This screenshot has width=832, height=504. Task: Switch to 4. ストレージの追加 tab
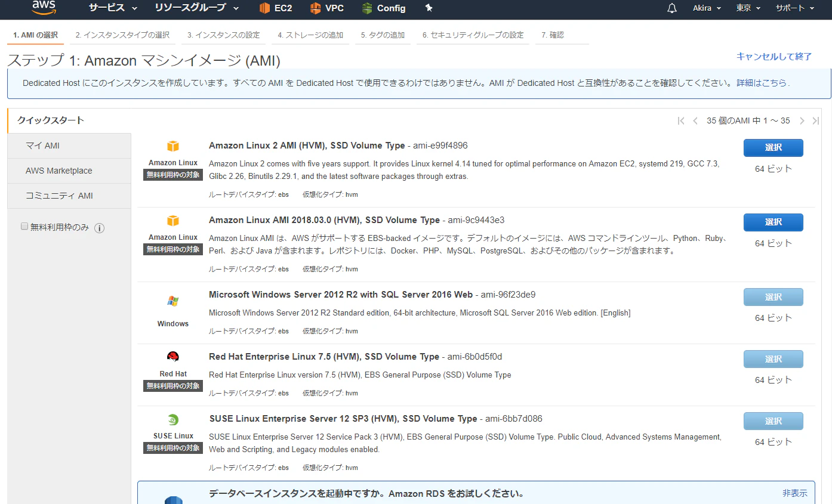click(x=310, y=35)
